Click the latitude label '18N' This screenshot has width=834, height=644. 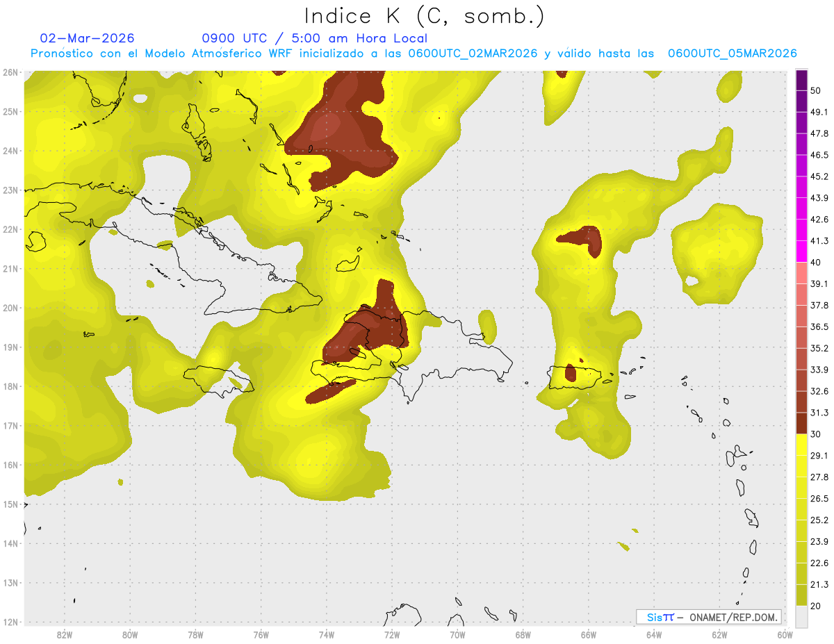coord(10,386)
